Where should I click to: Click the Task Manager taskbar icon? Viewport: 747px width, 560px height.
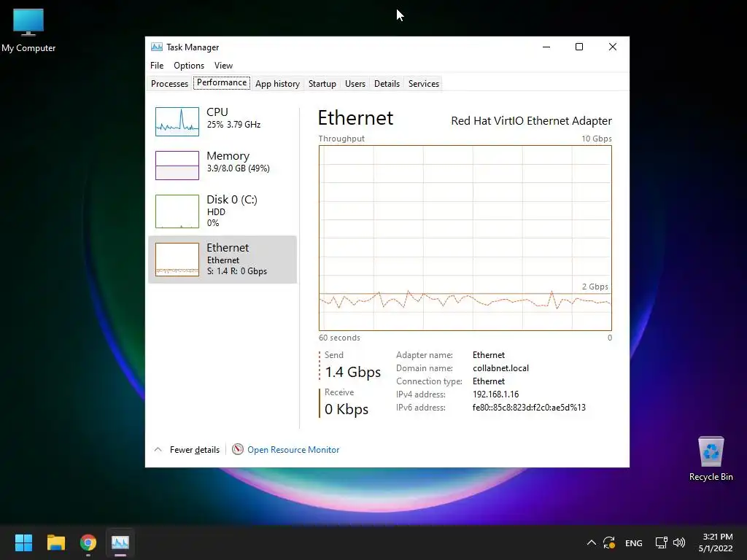tap(120, 542)
